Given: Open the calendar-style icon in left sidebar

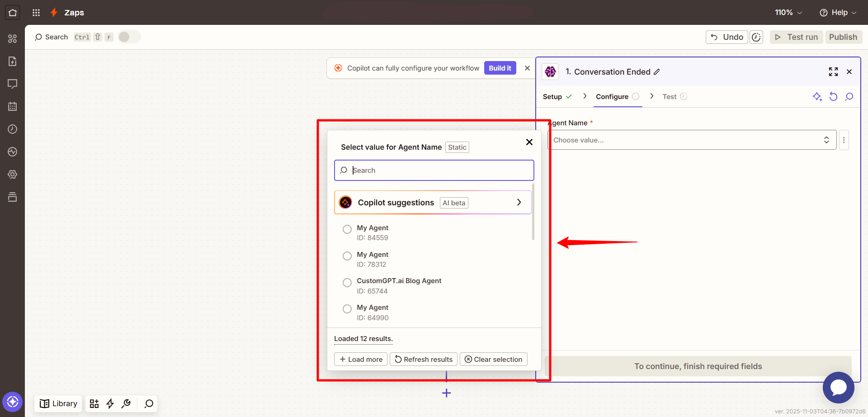Looking at the screenshot, I should [x=13, y=107].
